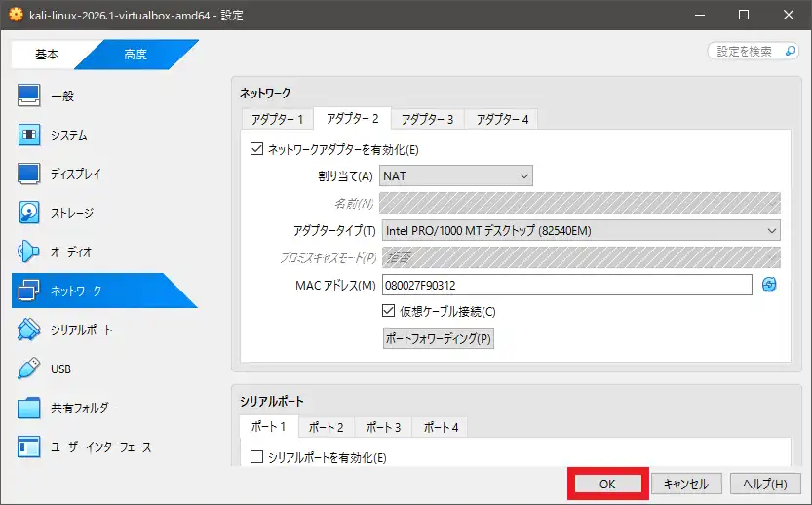Open the ユーザーインターフェース window icon
The height and width of the screenshot is (505, 812).
click(28, 447)
